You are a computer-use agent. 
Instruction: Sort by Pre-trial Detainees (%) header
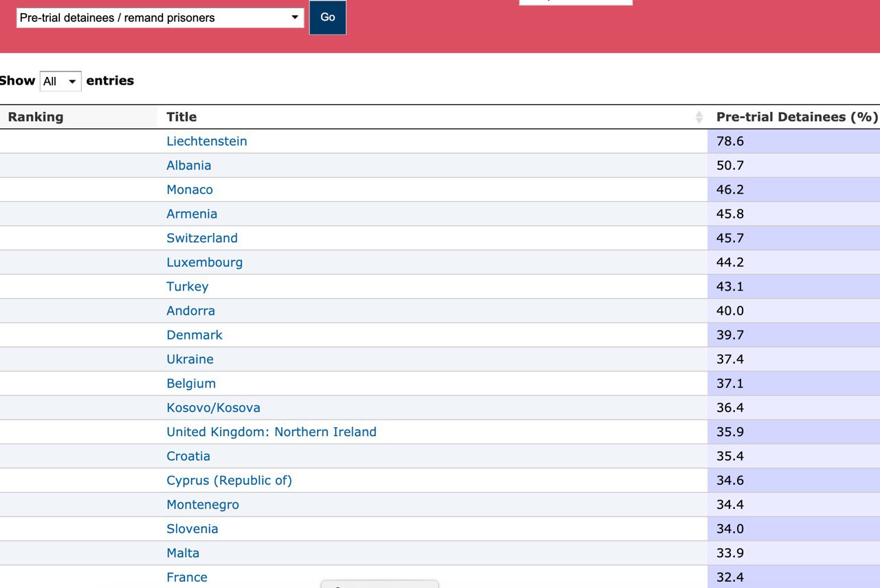coord(796,117)
